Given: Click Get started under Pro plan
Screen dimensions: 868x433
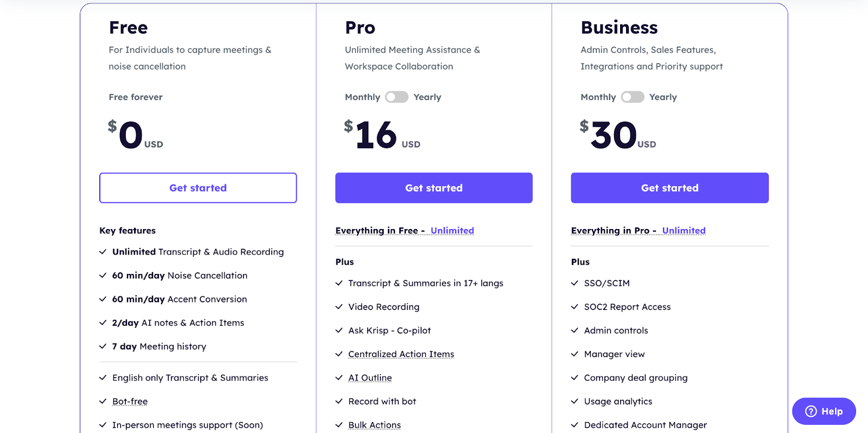Looking at the screenshot, I should (x=434, y=188).
